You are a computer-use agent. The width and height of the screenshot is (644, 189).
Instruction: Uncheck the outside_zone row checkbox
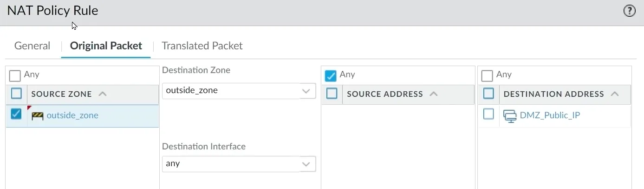(16, 115)
